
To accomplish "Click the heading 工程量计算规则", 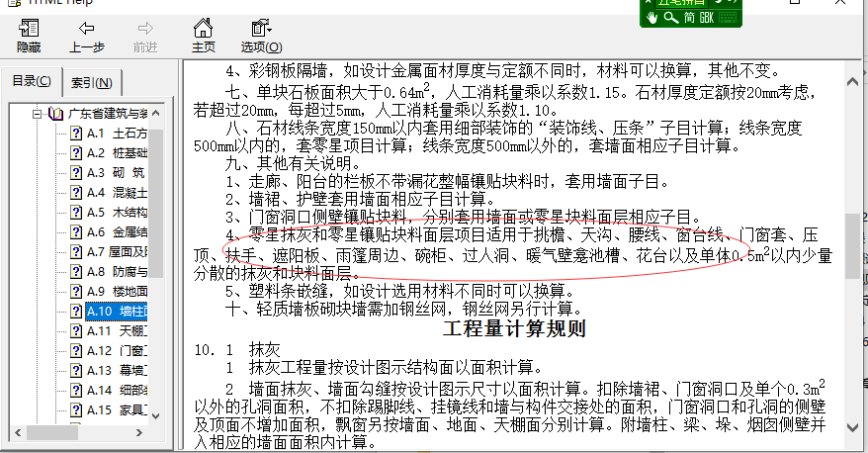I will [514, 328].
